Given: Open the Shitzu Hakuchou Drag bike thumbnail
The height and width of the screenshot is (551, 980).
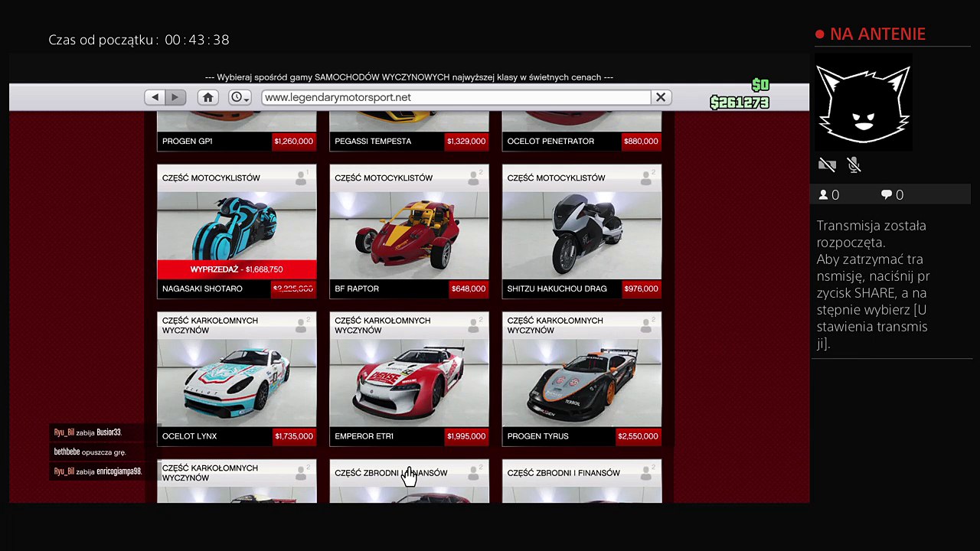Looking at the screenshot, I should tap(582, 235).
